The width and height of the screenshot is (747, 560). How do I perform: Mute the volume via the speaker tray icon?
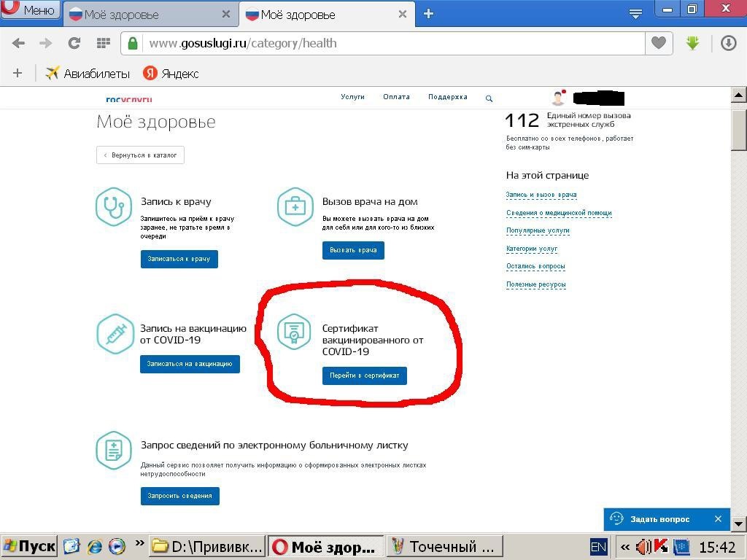click(643, 546)
